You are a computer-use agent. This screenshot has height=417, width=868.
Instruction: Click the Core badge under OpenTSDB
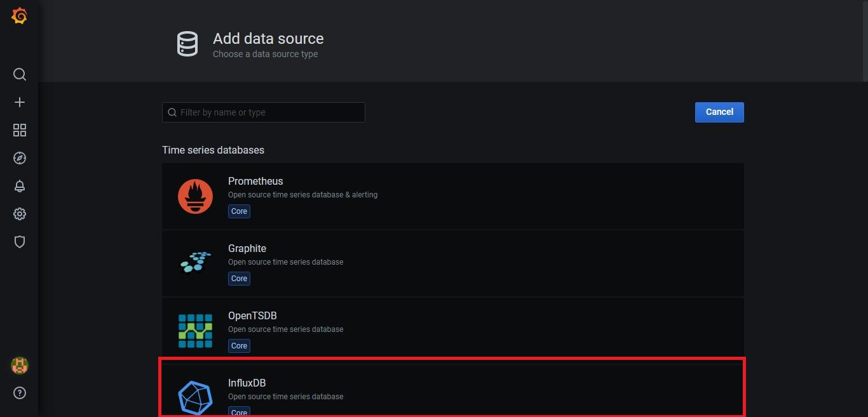(239, 346)
